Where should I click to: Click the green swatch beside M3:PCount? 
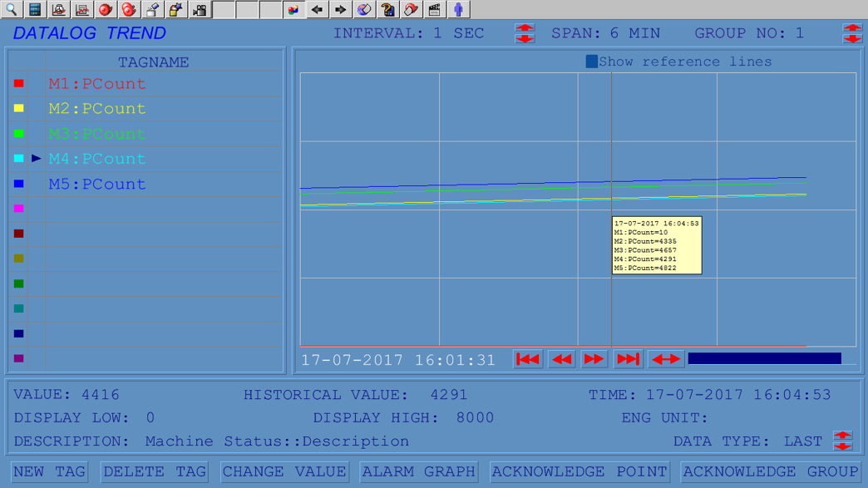coord(19,133)
